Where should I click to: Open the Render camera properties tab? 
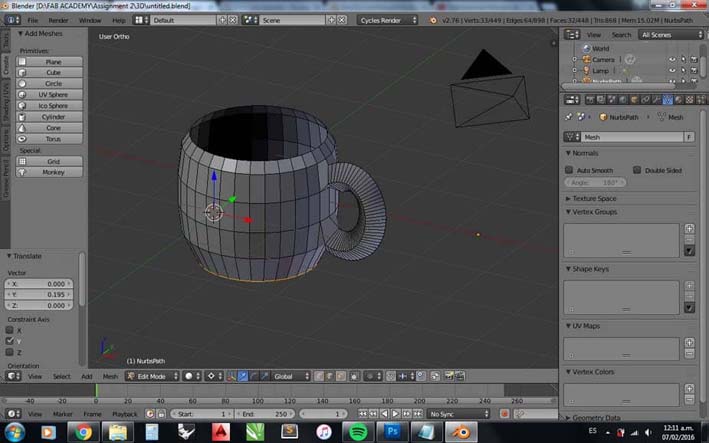coord(590,99)
